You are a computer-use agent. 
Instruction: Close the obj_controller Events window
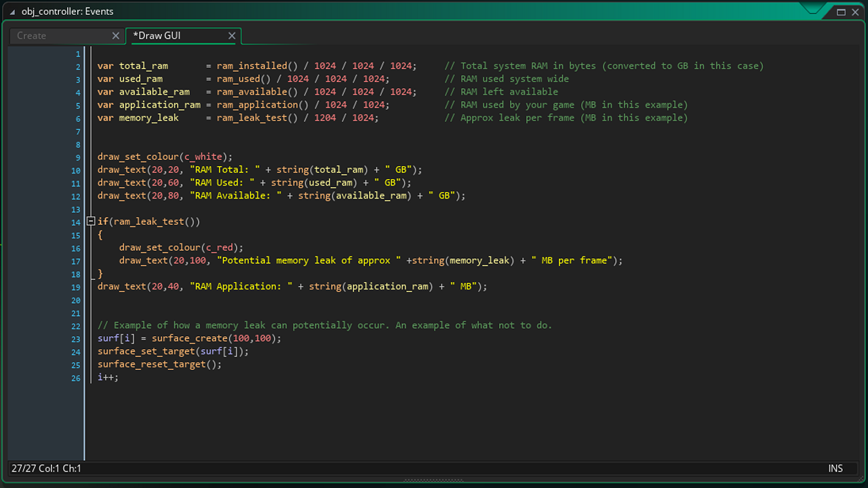click(x=855, y=12)
